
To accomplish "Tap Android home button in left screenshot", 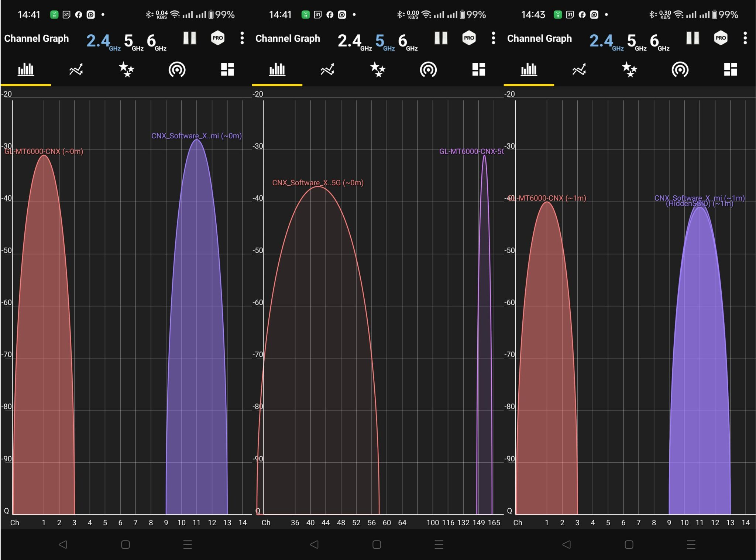I will [126, 544].
